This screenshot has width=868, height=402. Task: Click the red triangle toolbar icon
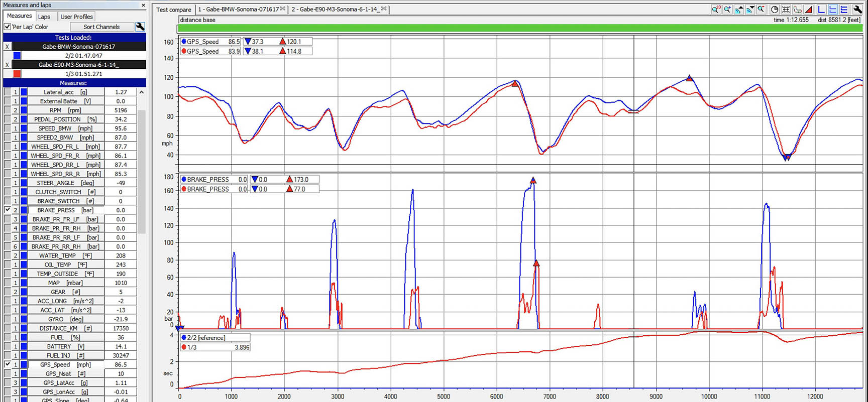[x=809, y=10]
